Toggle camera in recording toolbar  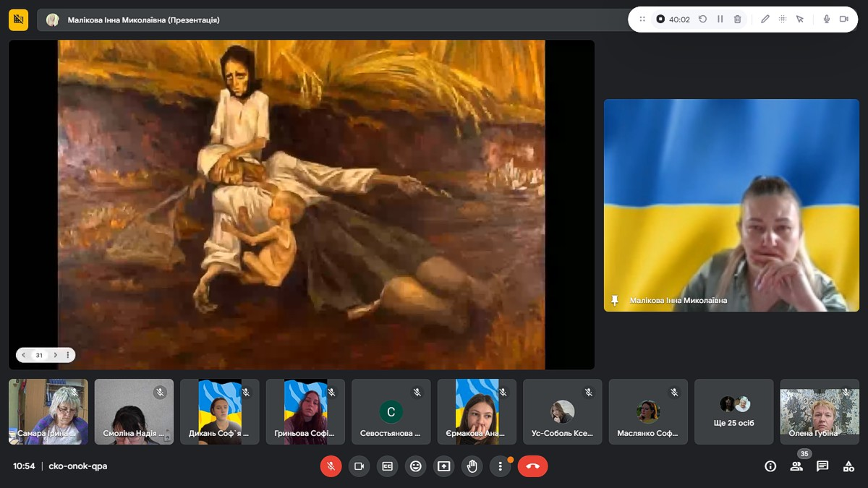click(844, 20)
